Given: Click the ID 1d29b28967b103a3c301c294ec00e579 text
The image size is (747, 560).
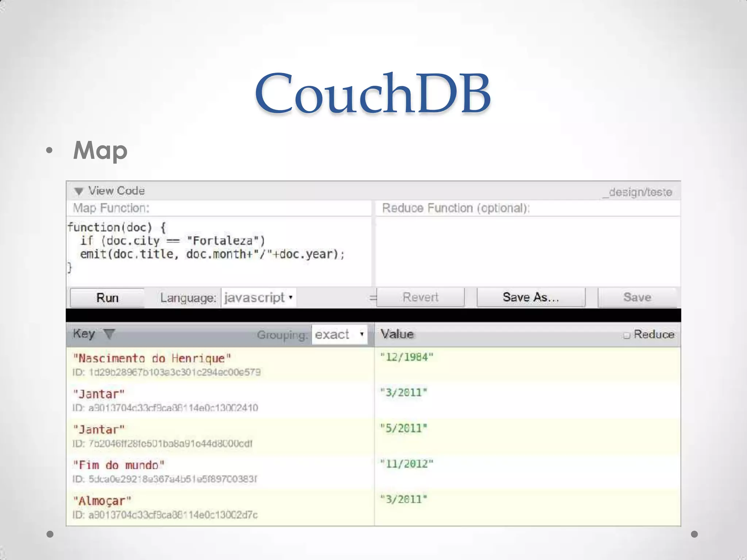Looking at the screenshot, I should [166, 372].
